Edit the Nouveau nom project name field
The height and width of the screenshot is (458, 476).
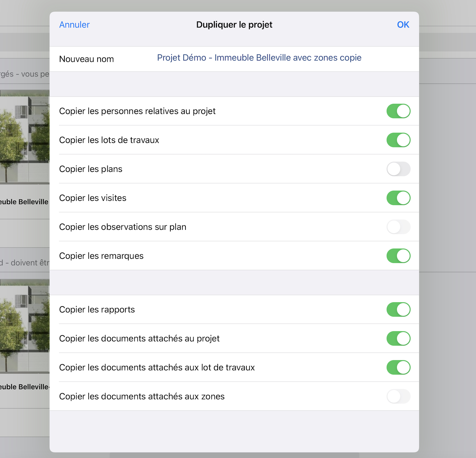(259, 58)
